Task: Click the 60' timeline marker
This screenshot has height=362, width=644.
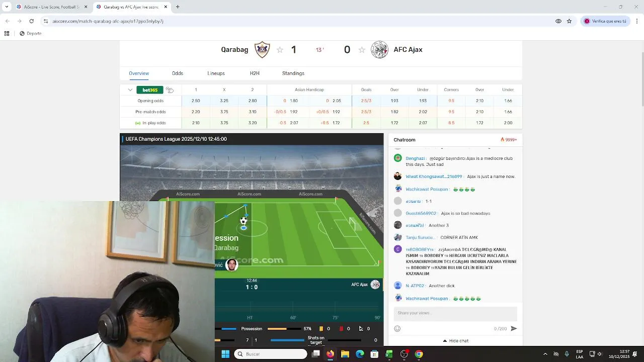Action: (x=293, y=318)
